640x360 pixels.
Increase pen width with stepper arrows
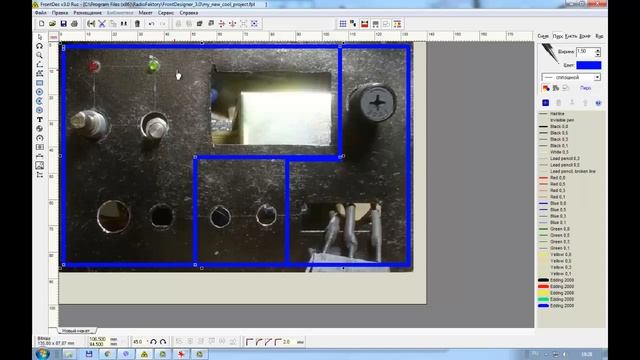(598, 50)
